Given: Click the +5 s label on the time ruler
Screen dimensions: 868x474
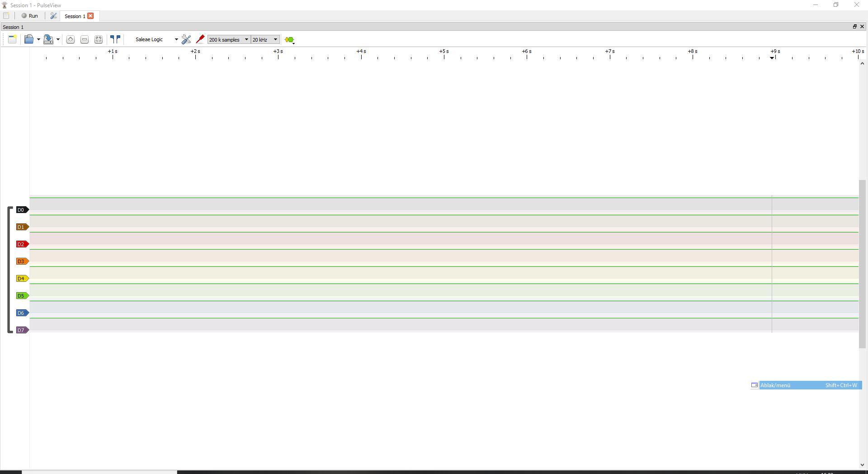Looking at the screenshot, I should click(444, 52).
